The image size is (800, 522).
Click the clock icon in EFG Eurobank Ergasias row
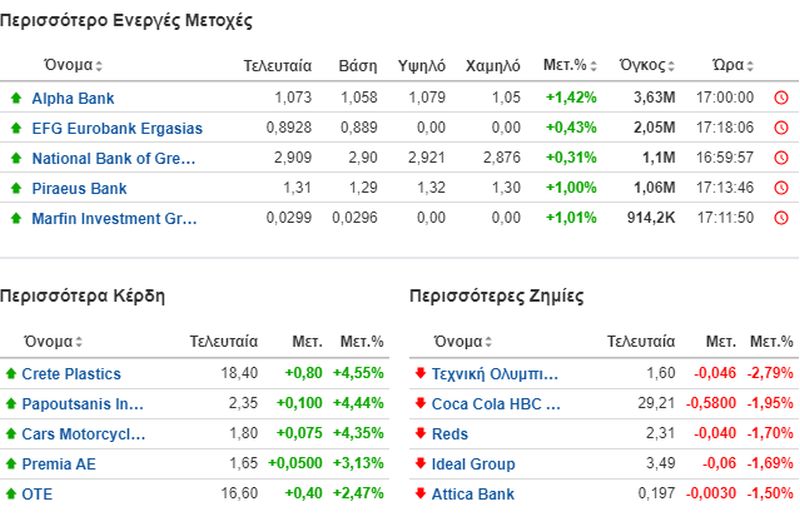[x=781, y=128]
